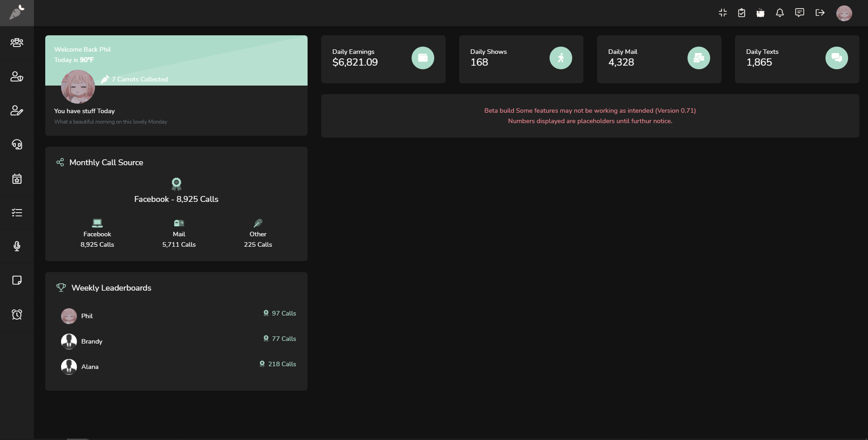Select Brandy in the Weekly Leaderboards

pos(91,341)
